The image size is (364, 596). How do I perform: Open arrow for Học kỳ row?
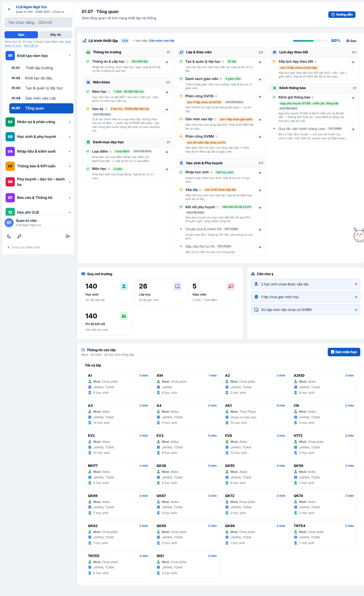point(167,109)
